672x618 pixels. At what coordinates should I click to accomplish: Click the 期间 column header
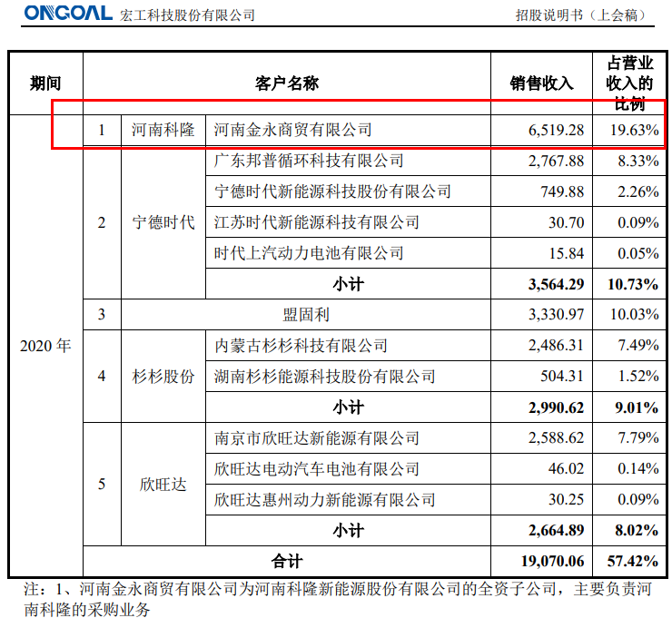[x=45, y=83]
